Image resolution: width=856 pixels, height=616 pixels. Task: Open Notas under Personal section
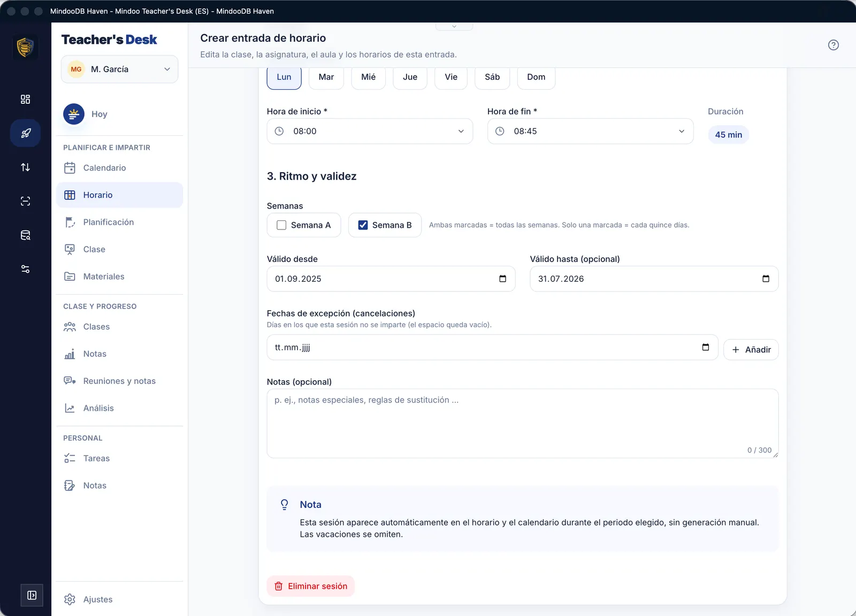[119, 486]
